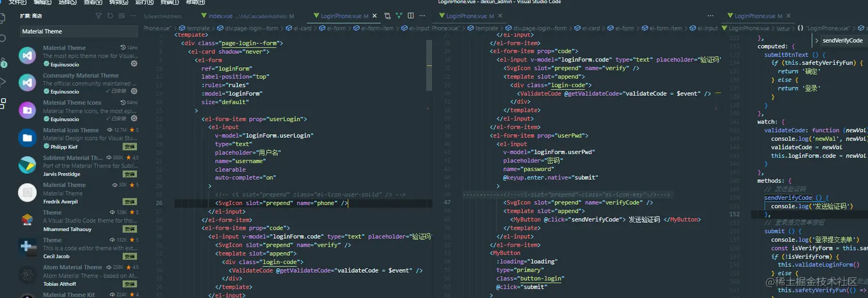868x298 pixels.
Task: Clear extensions search results icon
Action: [x=121, y=16]
